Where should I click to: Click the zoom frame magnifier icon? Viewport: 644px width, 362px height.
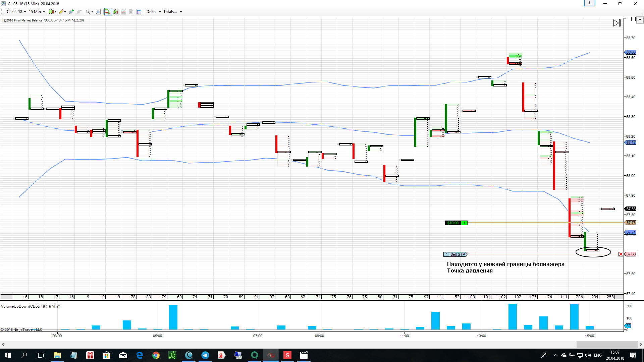[98, 12]
